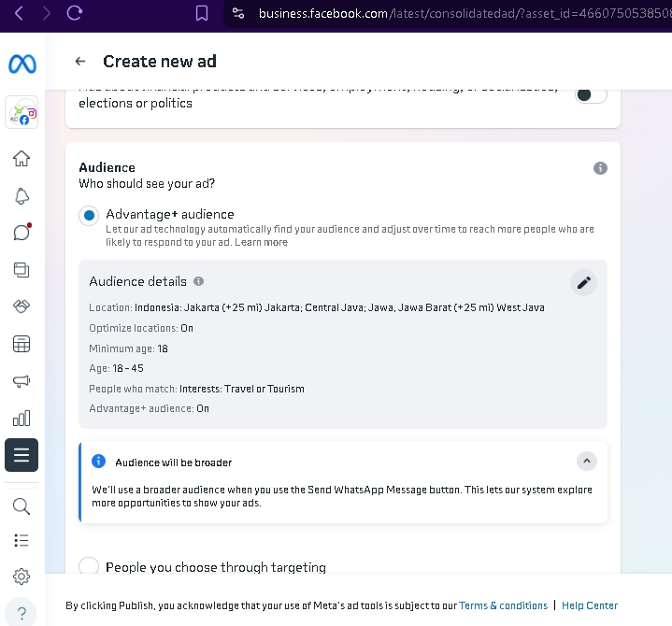Open the Inbox chat bubble icon
The height and width of the screenshot is (626, 672).
coord(21,233)
